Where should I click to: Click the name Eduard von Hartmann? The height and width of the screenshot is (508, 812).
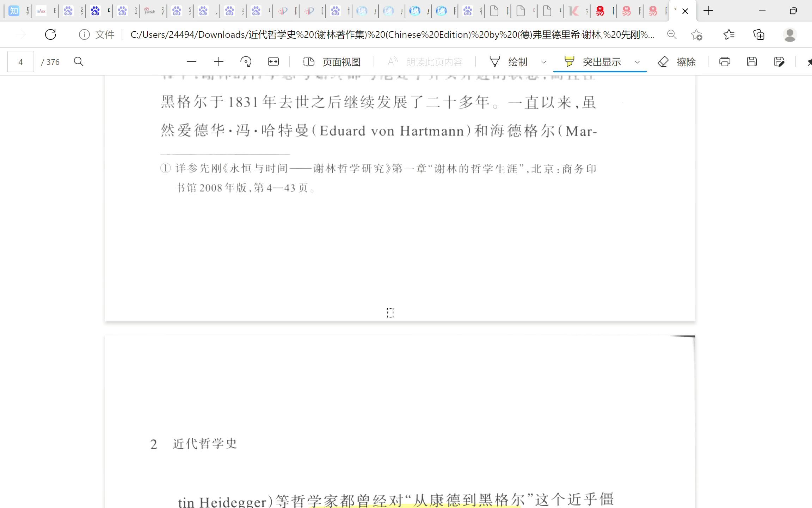(x=392, y=131)
